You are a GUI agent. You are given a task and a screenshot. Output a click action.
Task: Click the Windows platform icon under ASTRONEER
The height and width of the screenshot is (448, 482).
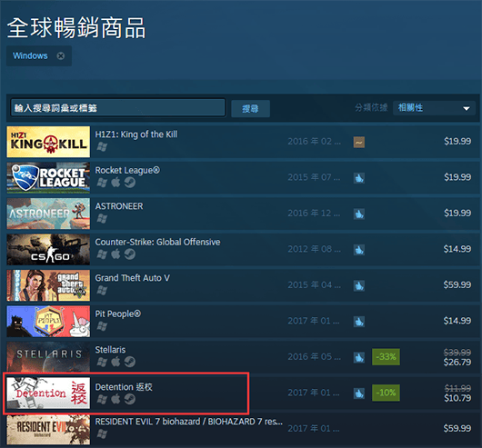tap(102, 218)
